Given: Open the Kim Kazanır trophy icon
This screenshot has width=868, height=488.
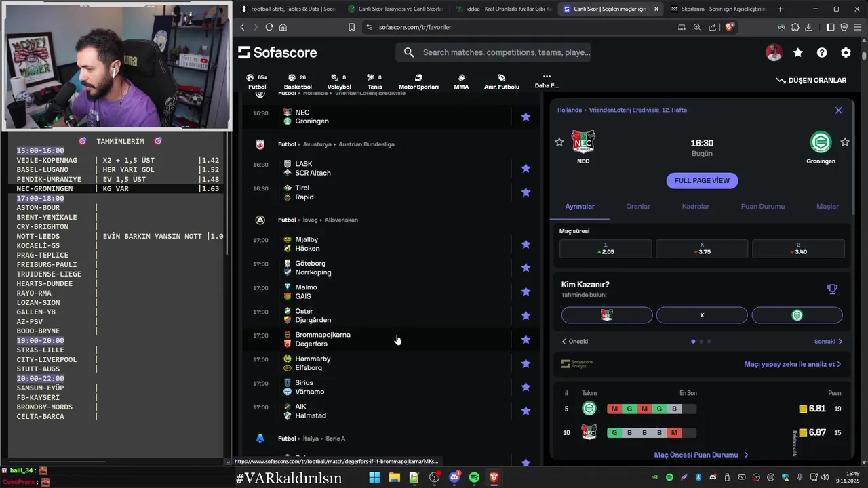Looking at the screenshot, I should tap(832, 289).
